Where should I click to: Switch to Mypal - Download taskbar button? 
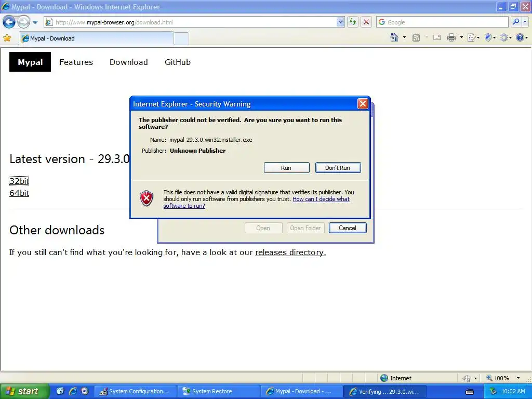302,392
